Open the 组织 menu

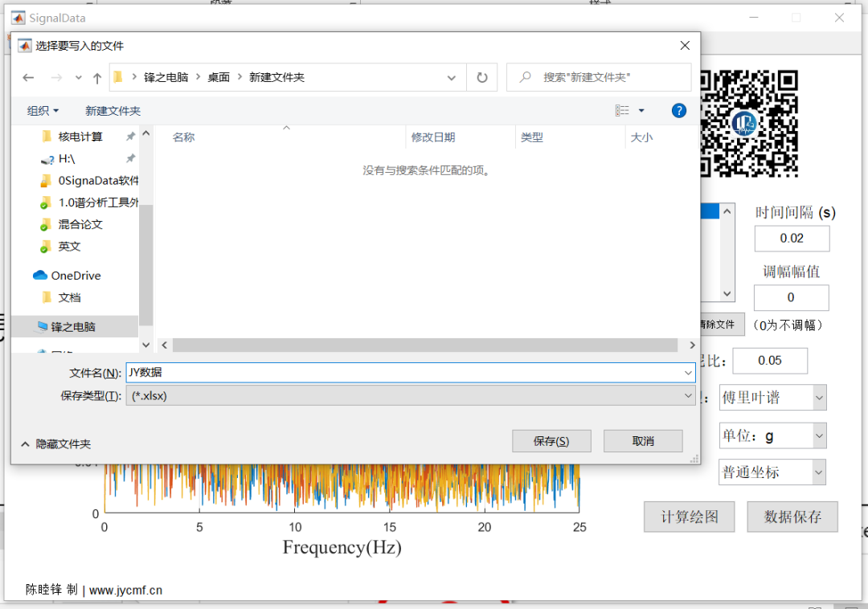click(40, 110)
